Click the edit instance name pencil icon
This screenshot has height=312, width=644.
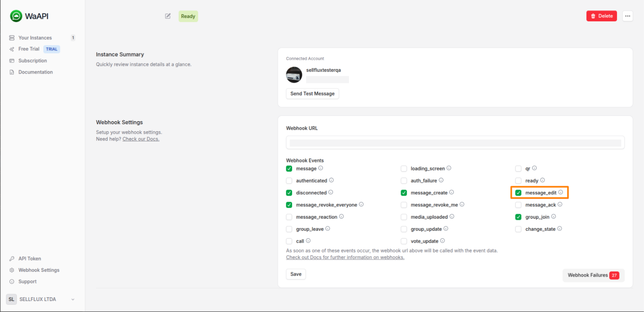tap(168, 16)
